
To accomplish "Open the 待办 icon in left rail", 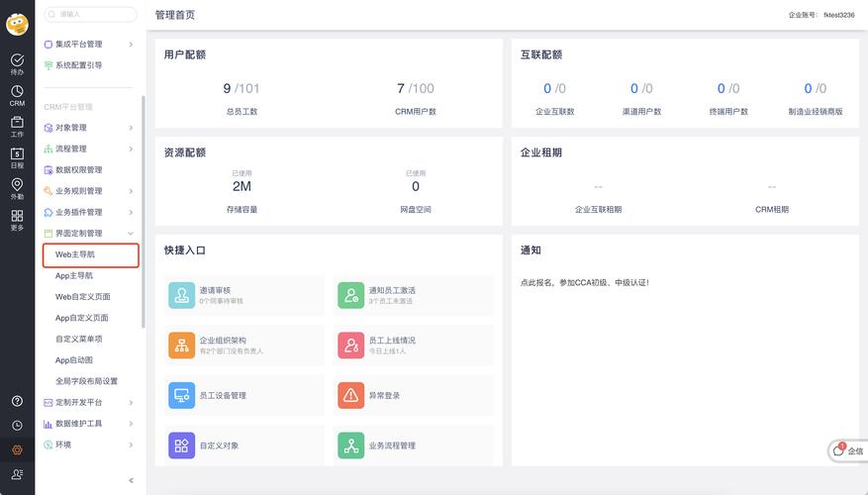I will [x=17, y=61].
